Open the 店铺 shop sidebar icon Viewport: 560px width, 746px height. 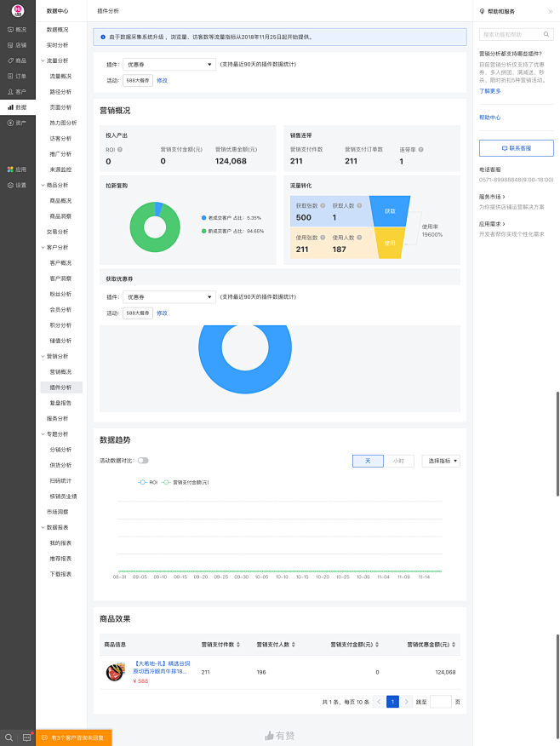tap(10, 45)
